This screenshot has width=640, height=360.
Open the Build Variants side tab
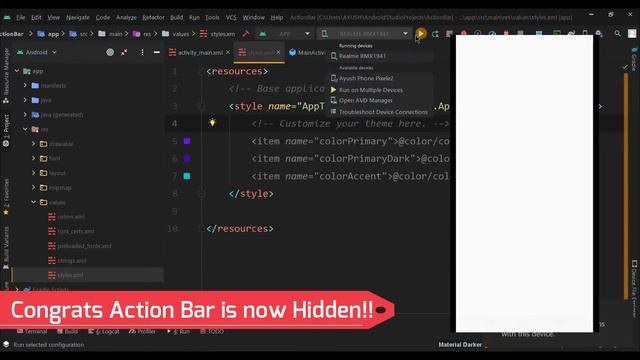pos(6,248)
